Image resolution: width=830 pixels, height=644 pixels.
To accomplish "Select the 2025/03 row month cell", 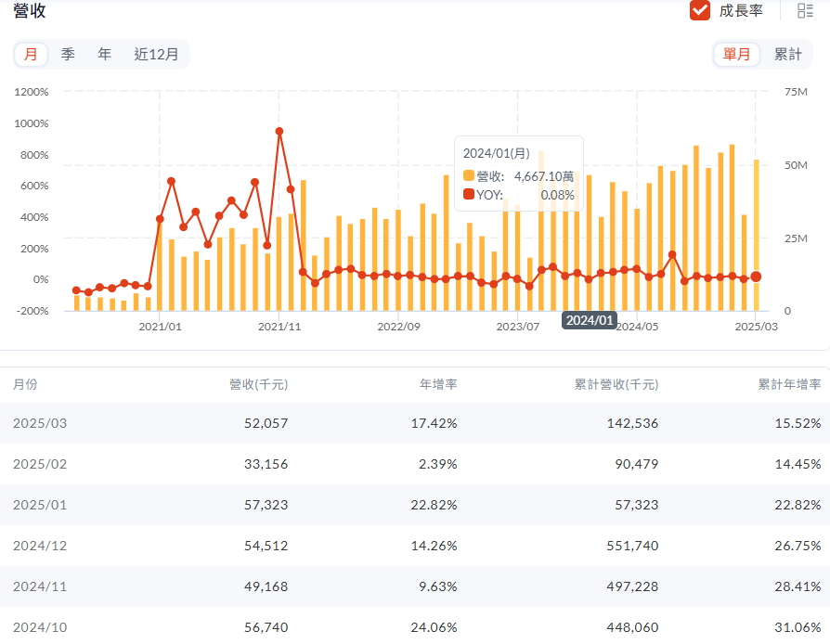I will point(40,423).
